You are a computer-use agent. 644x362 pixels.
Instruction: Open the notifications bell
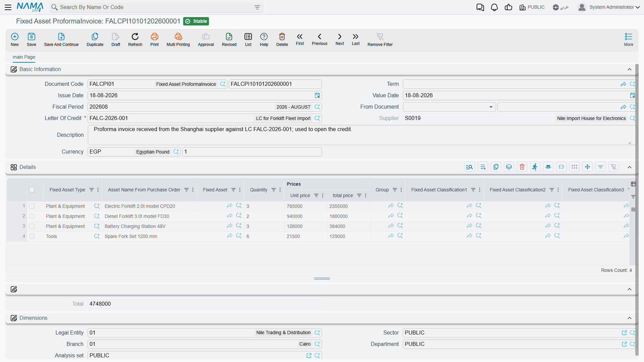[494, 7]
